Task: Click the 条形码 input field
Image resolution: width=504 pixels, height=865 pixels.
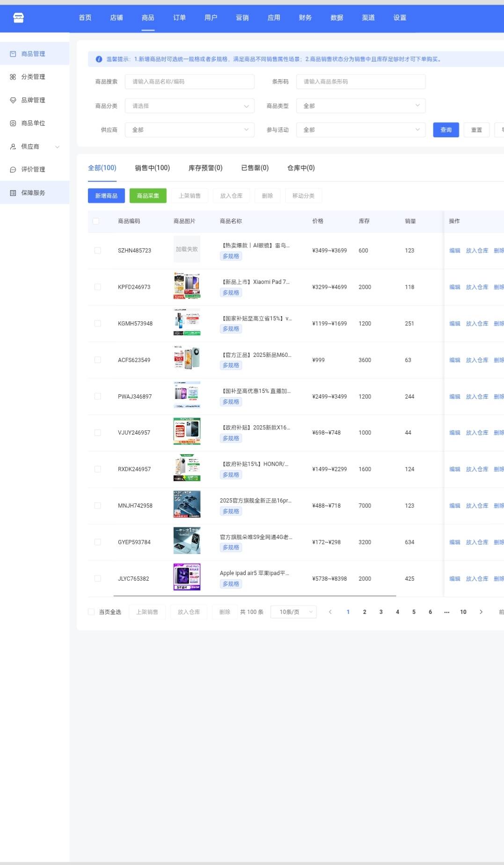Action: click(361, 81)
